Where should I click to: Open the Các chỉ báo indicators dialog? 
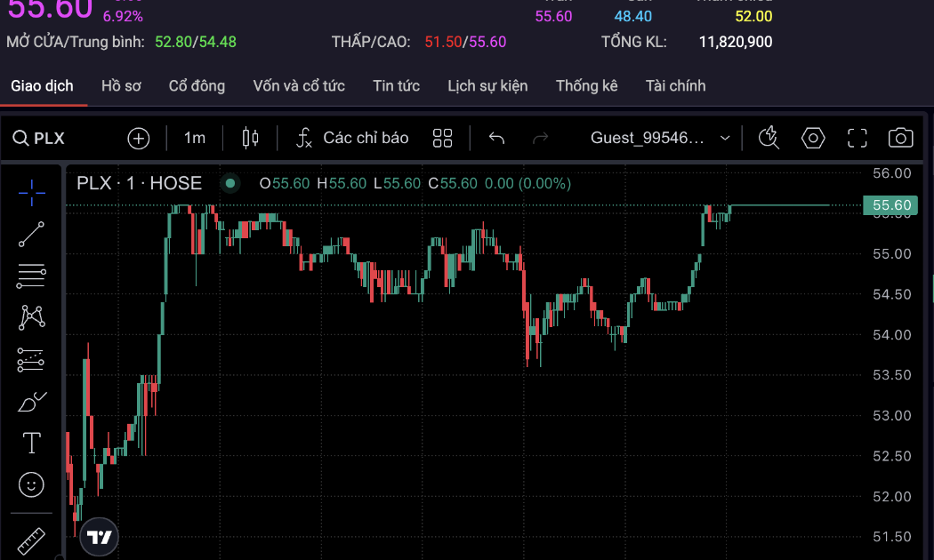coord(352,138)
